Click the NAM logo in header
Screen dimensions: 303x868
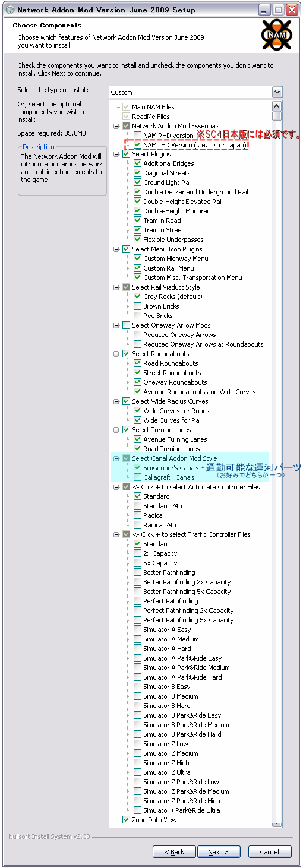click(x=277, y=36)
